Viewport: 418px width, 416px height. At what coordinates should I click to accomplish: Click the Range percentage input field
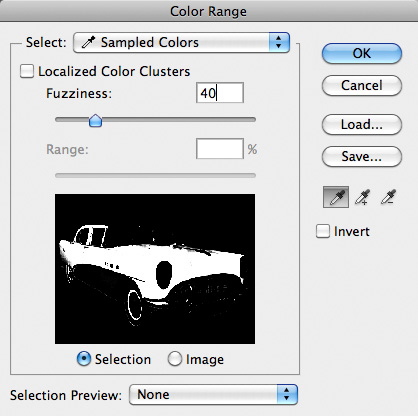[x=220, y=149]
